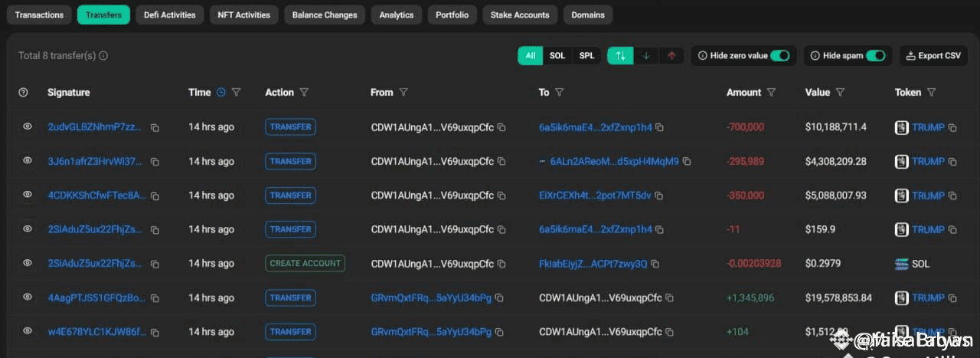The width and height of the screenshot is (980, 358).
Task: Copy signature 3J6n1afrZ3HrvWi37
Action: pos(155,162)
